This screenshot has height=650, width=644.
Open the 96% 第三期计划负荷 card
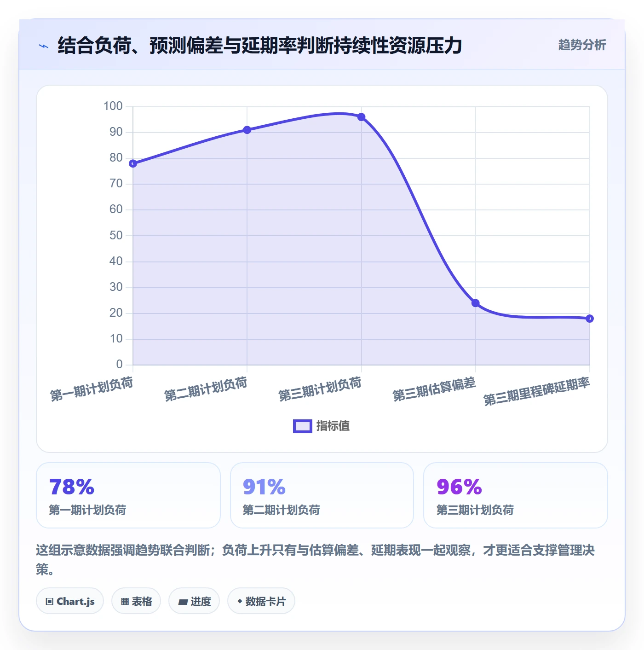point(516,495)
